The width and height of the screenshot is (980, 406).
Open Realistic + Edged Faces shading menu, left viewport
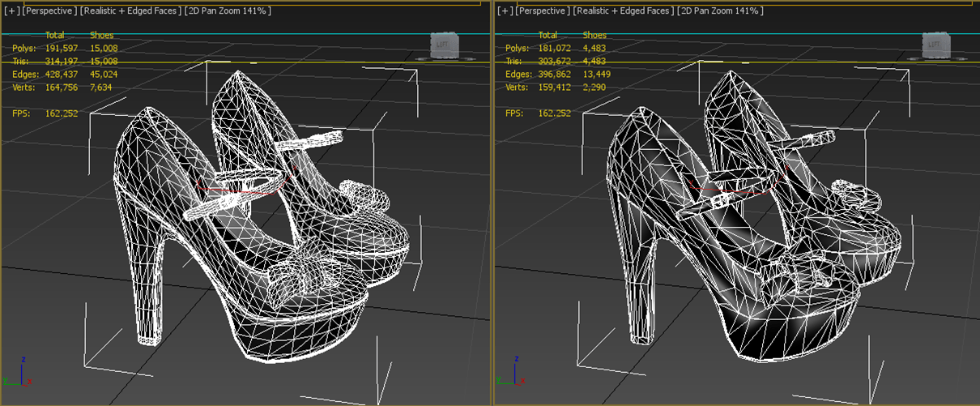(x=130, y=11)
